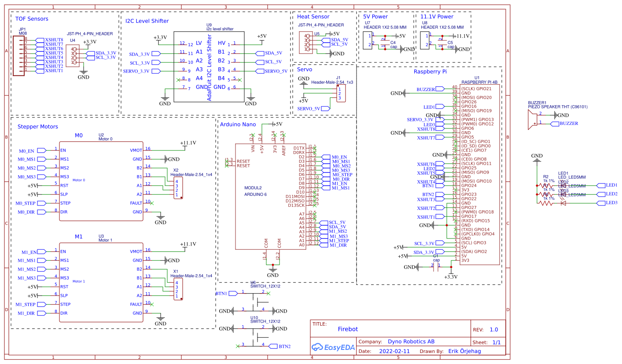Select the C1 capacitor below Raspberry Pi
The image size is (622, 364).
tap(436, 267)
